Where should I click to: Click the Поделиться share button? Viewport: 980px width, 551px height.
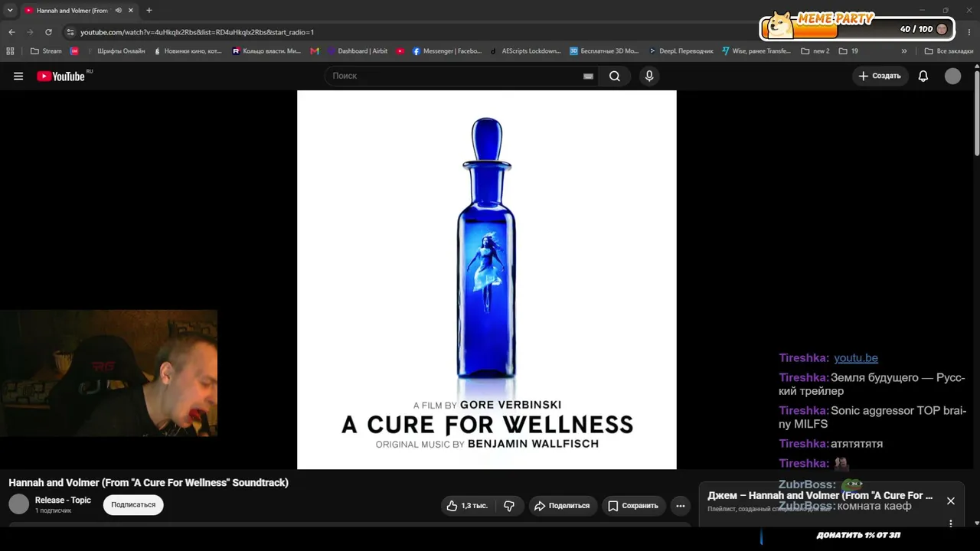pos(563,505)
